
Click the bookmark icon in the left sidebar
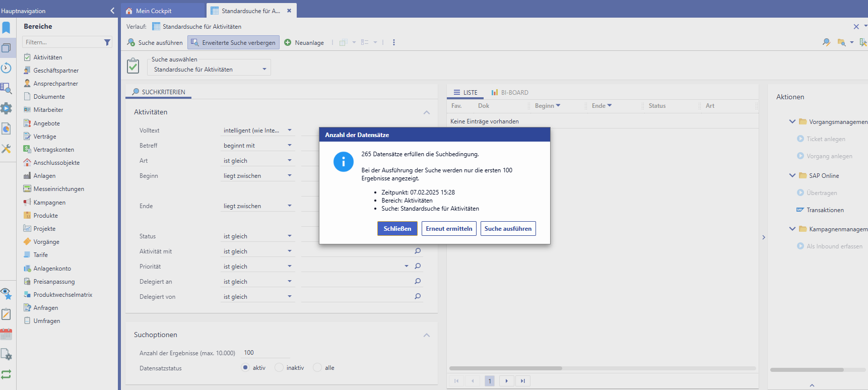6,28
